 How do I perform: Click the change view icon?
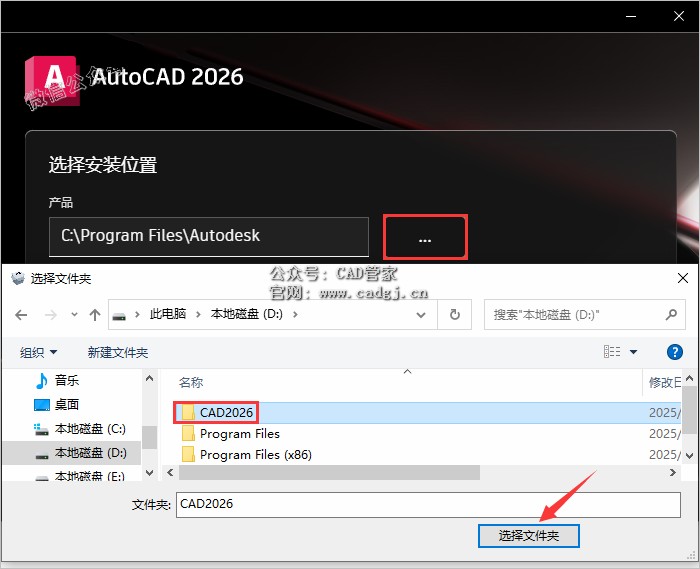[612, 352]
